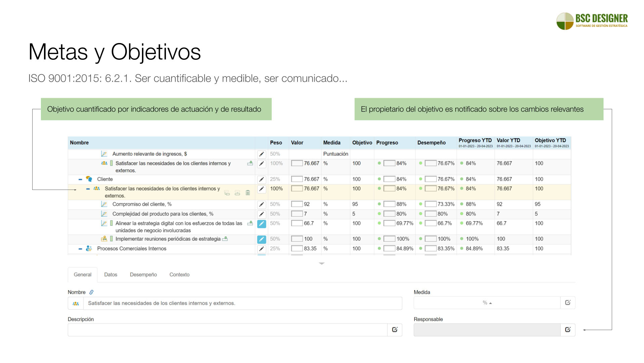Click the KPI chart icon beside "Compromiso del cliente"
Screen dimensions: 644x363
point(104,204)
